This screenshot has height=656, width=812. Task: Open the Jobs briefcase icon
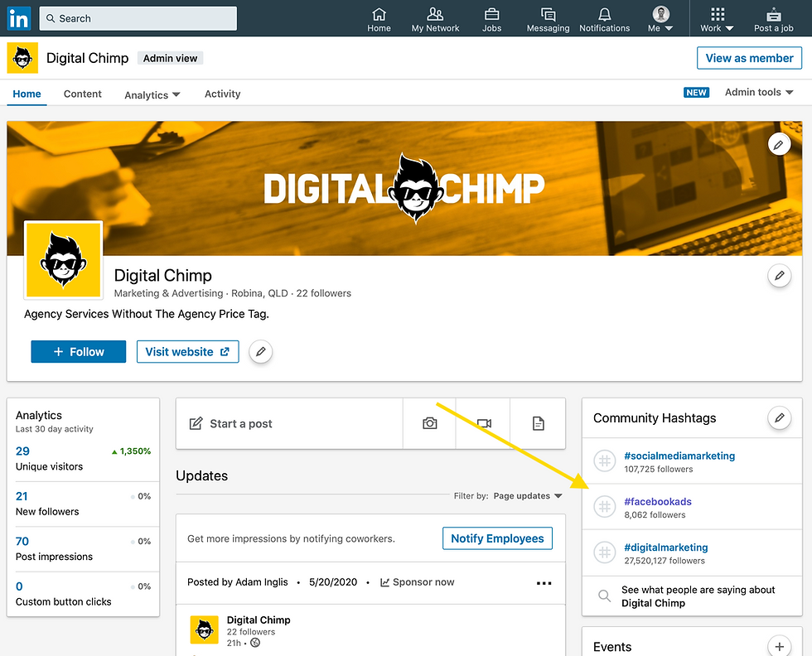click(491, 20)
